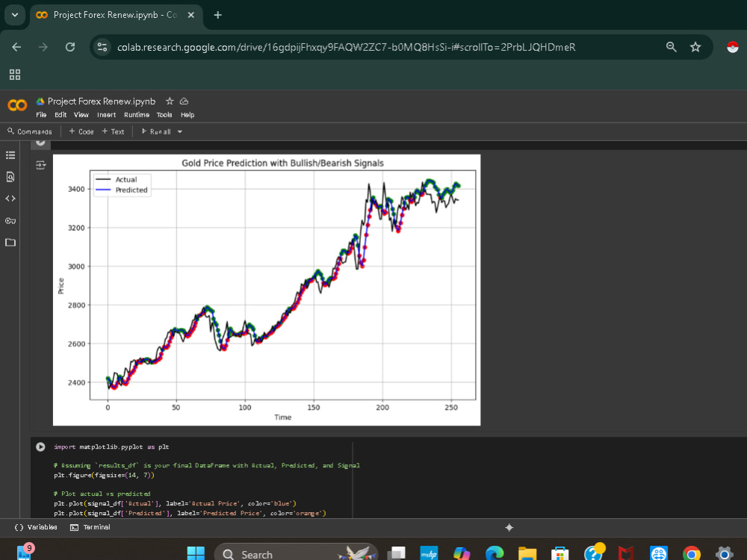Open Files folder panel
Screen dimensions: 747x560
point(10,243)
